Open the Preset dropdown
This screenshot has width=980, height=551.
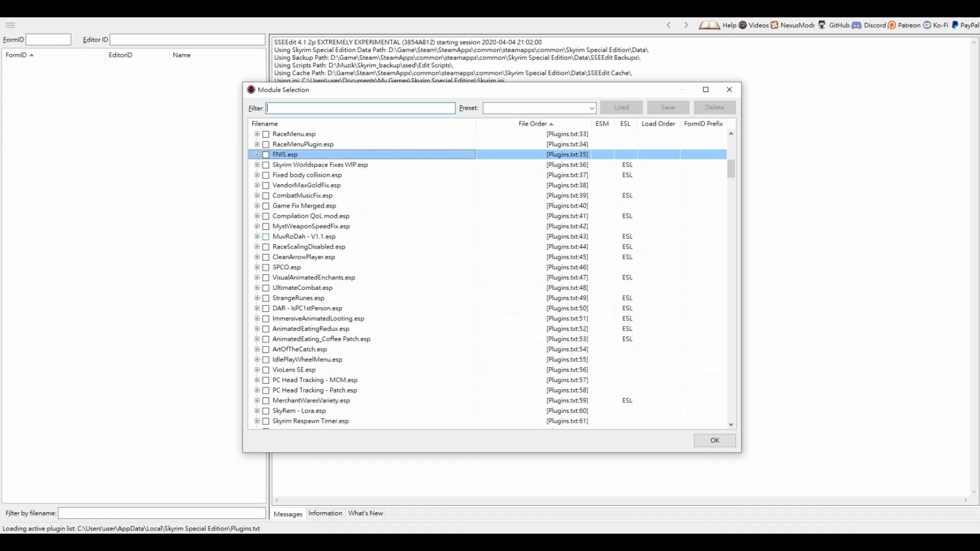tap(592, 108)
